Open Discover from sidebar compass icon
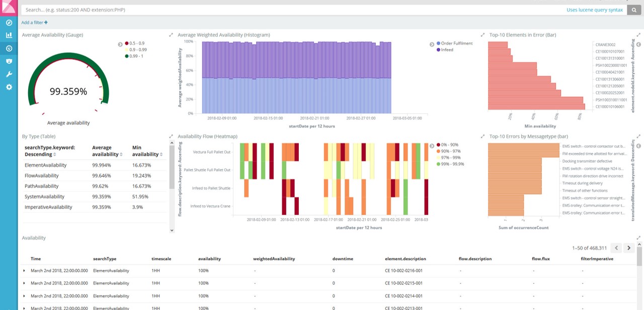This screenshot has width=644, height=310. 9,23
